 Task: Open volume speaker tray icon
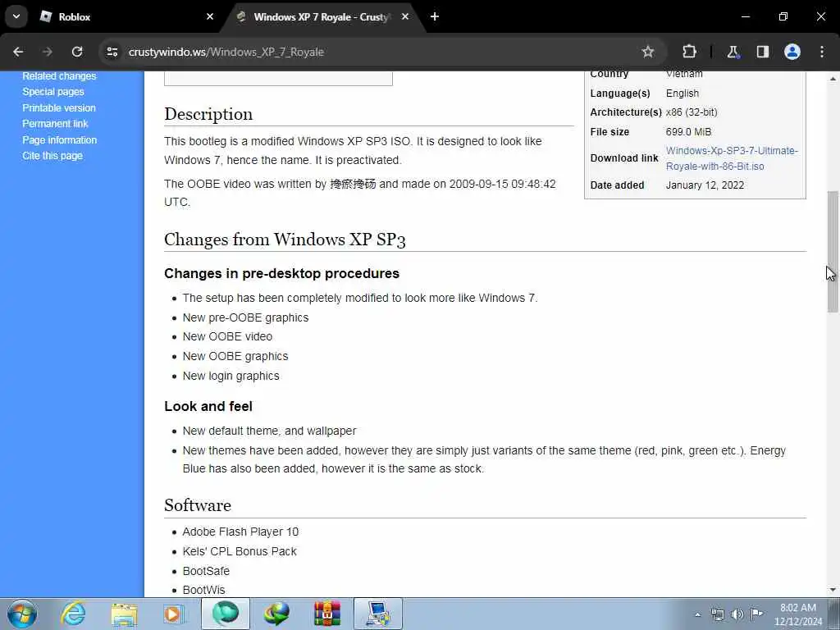click(x=737, y=614)
